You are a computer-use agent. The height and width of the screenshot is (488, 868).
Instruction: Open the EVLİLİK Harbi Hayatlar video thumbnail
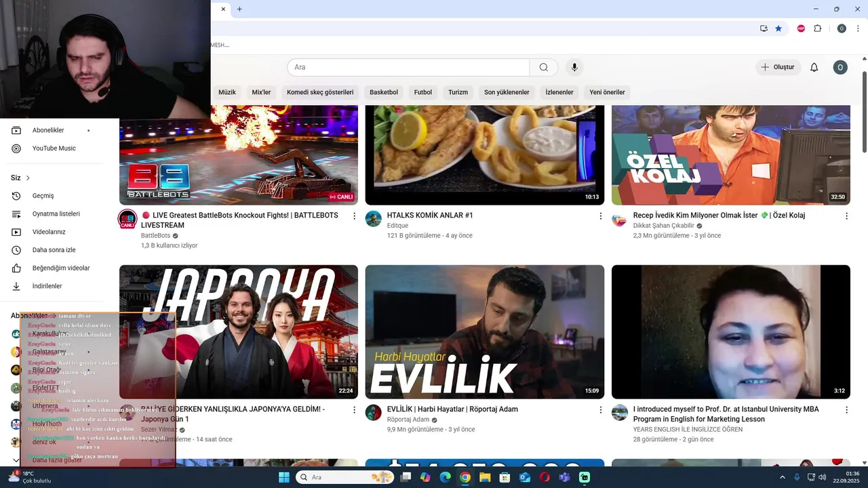(485, 331)
